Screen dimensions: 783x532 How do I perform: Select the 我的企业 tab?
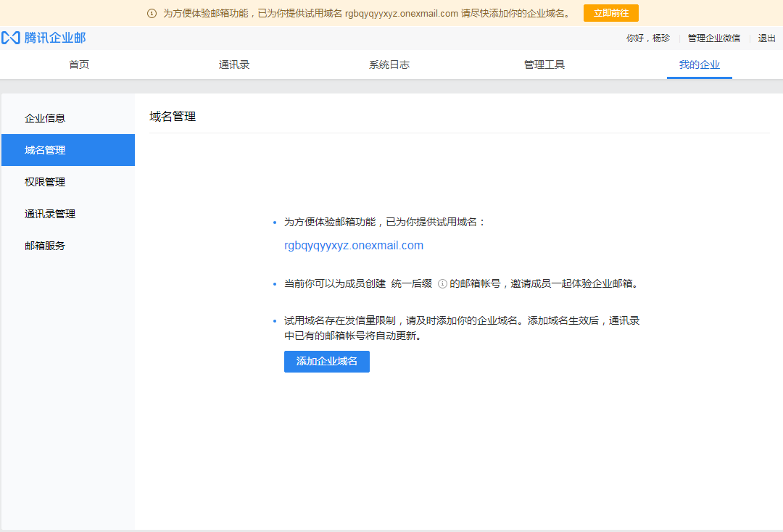point(699,65)
